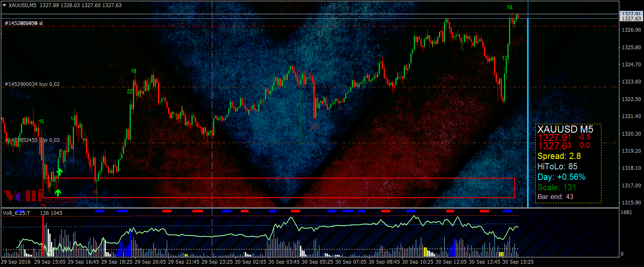Click the 1326.90 price scale label
This screenshot has height=267, width=644.
click(631, 30)
